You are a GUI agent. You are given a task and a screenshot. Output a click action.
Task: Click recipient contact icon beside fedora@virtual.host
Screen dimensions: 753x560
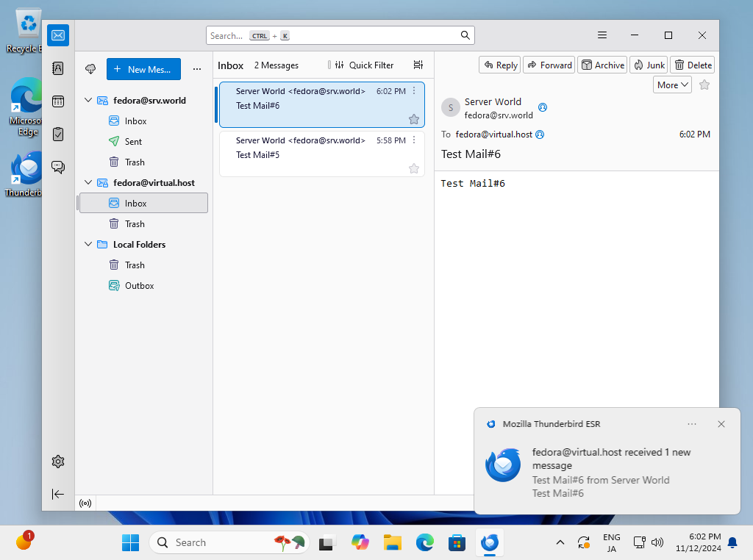(x=540, y=134)
